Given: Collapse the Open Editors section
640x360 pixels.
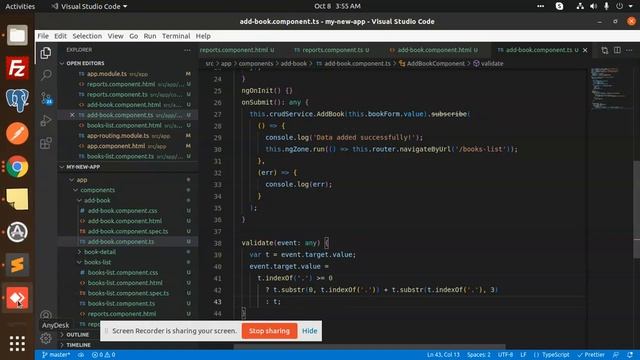Looking at the screenshot, I should 85,63.
